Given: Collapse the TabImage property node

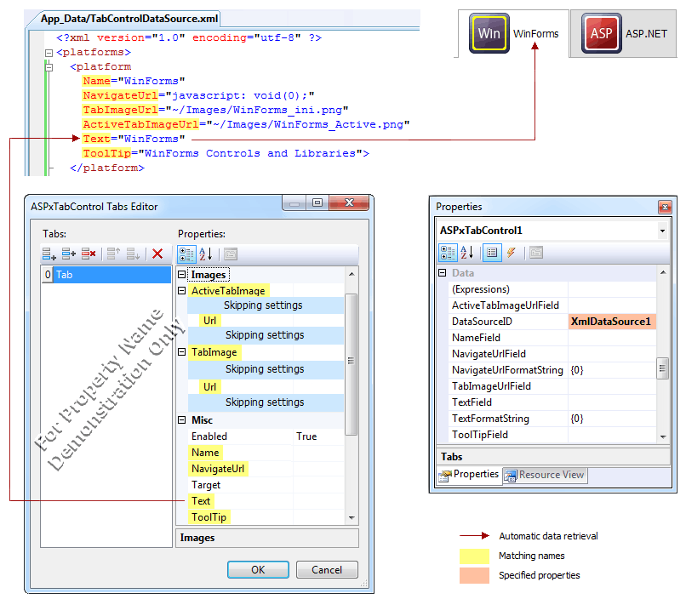Looking at the screenshot, I should pos(182,351).
